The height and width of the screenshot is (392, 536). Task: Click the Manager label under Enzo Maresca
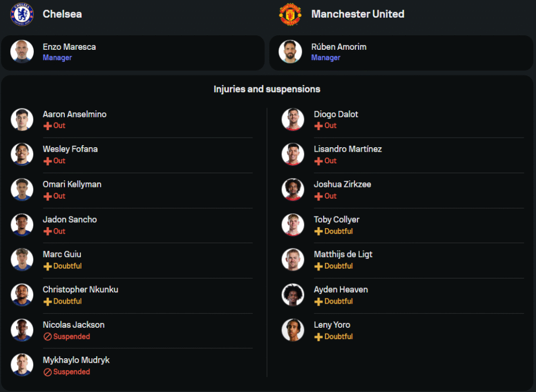point(57,58)
